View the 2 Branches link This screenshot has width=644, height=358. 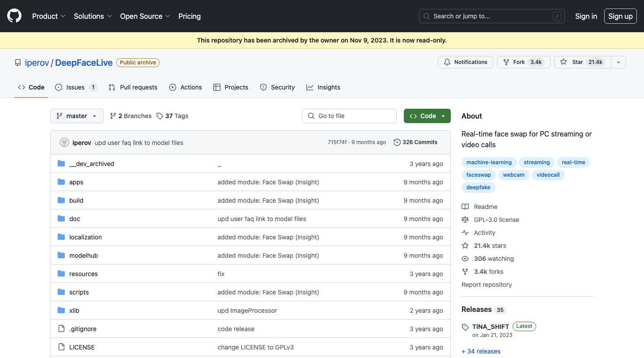pos(131,116)
